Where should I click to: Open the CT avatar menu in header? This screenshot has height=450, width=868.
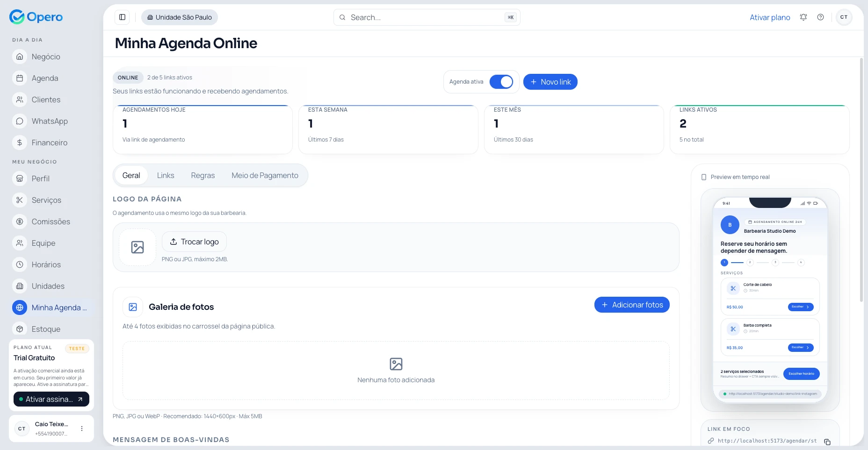click(x=844, y=17)
